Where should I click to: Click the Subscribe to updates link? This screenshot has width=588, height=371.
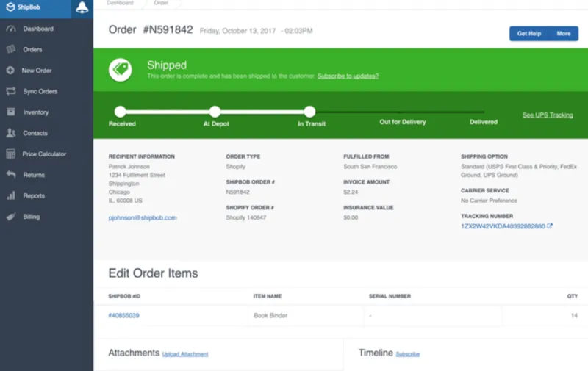tap(348, 76)
